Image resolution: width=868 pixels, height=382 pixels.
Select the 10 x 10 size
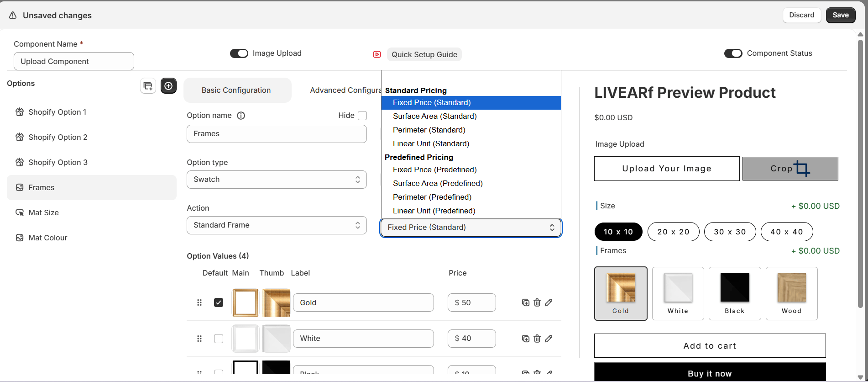tap(618, 232)
